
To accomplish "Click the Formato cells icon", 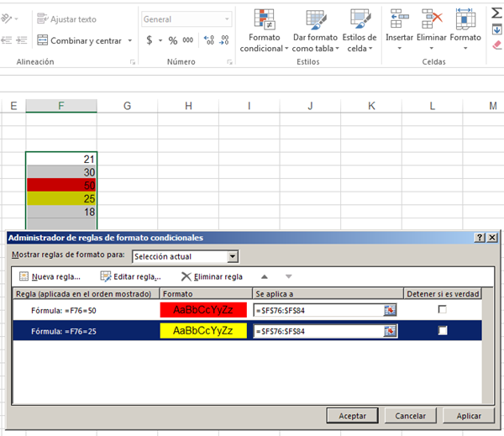I will click(465, 20).
